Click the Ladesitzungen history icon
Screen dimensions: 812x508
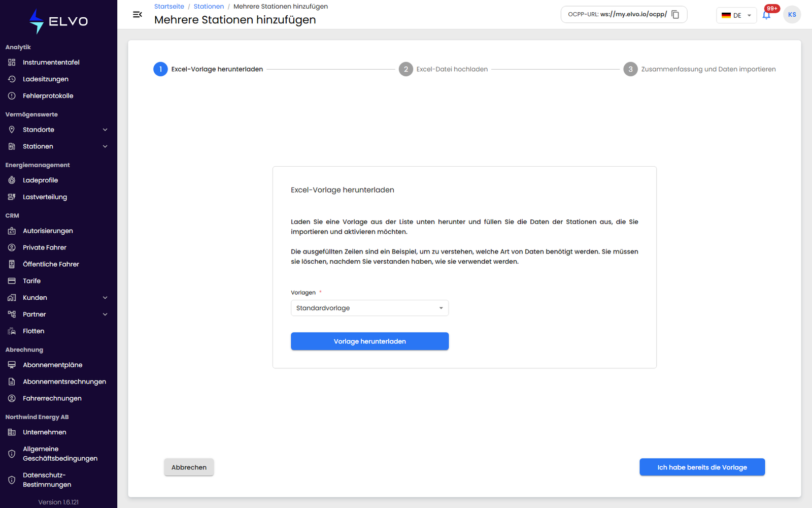(x=12, y=79)
